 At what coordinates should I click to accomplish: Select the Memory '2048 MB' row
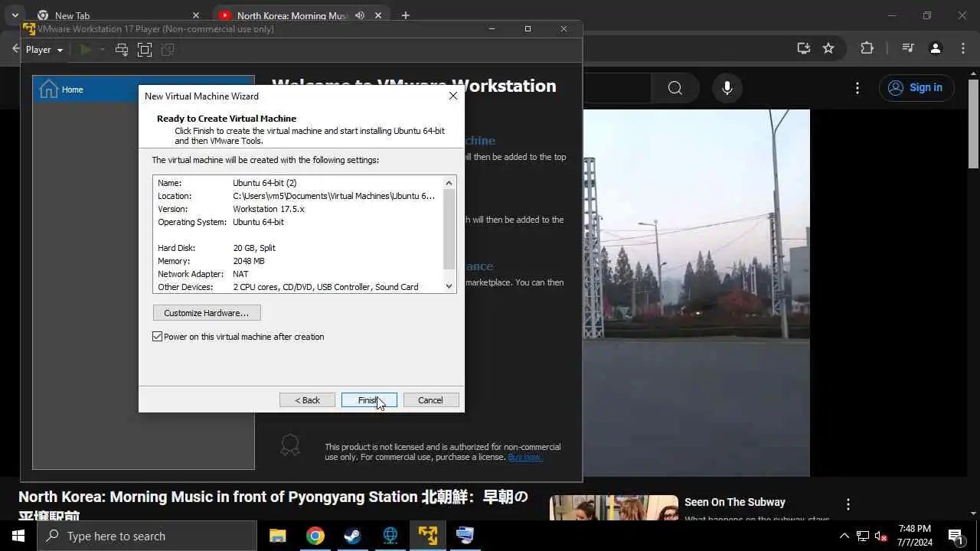pyautogui.click(x=298, y=261)
